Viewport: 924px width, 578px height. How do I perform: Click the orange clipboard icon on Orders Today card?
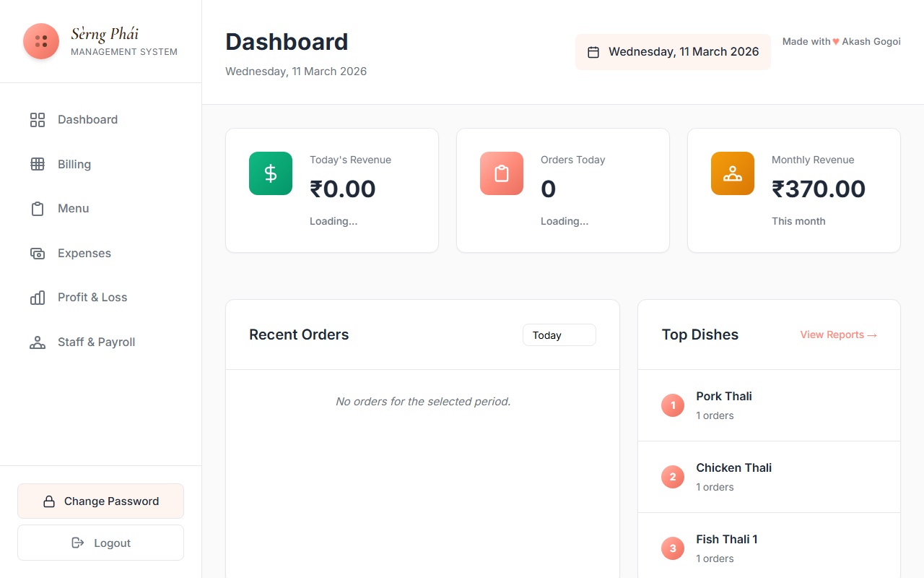click(501, 173)
